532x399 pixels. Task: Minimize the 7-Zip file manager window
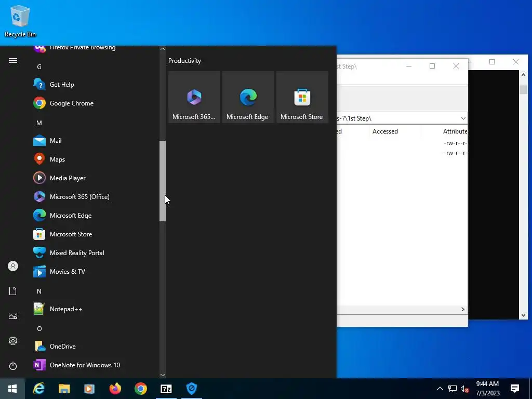point(409,66)
